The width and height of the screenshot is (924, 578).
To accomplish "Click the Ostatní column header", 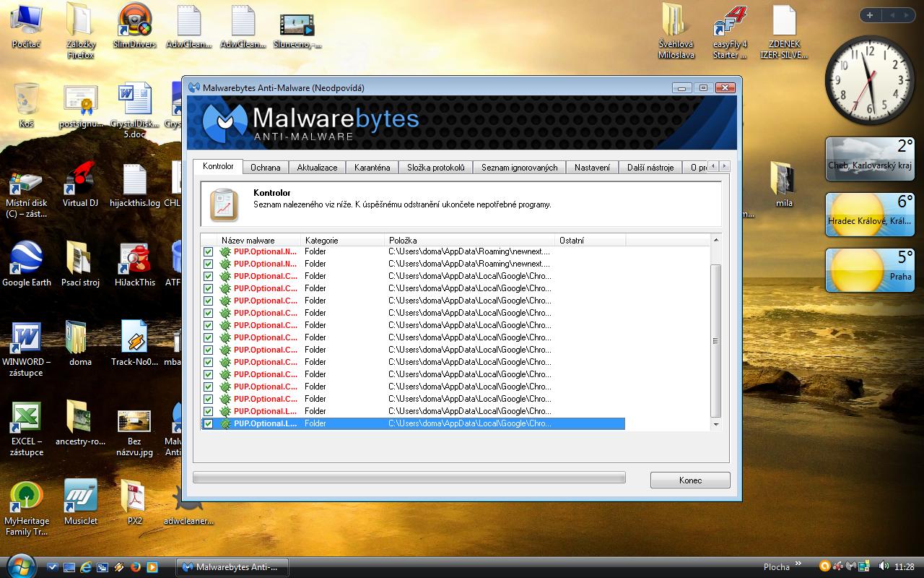I will pos(590,240).
